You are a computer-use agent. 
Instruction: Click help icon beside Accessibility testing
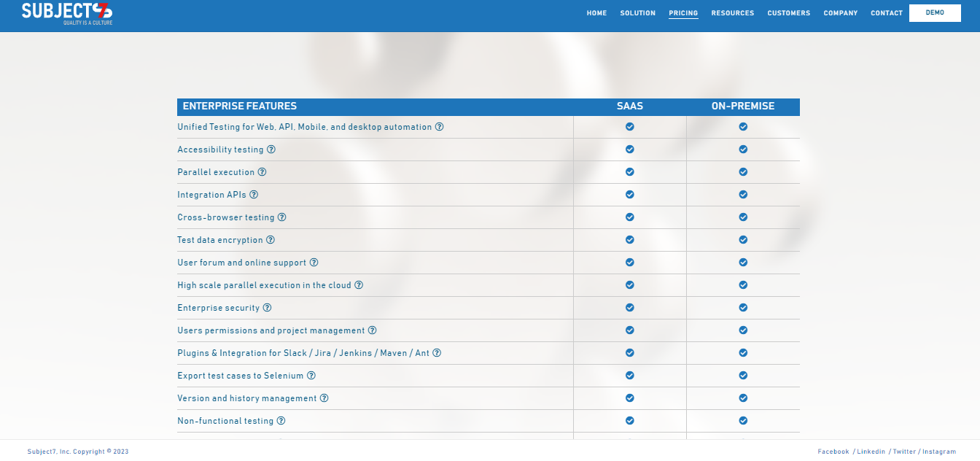tap(271, 150)
